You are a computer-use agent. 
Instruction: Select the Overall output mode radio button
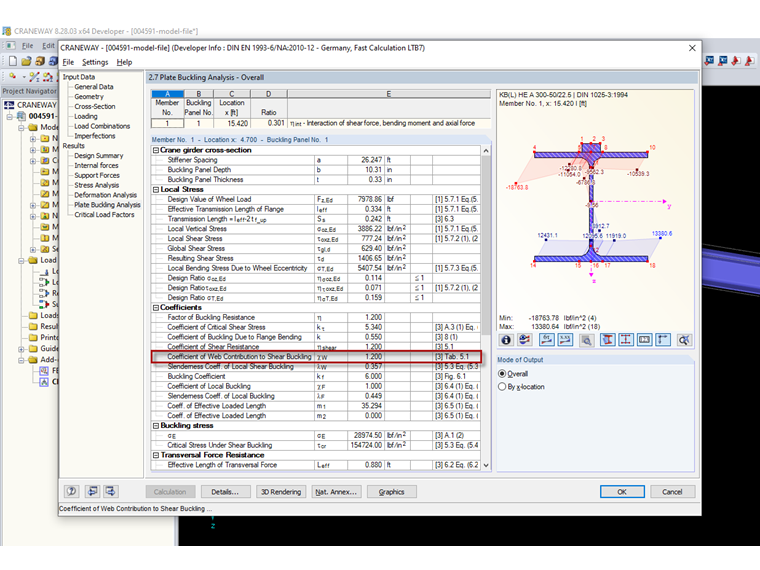(x=502, y=374)
